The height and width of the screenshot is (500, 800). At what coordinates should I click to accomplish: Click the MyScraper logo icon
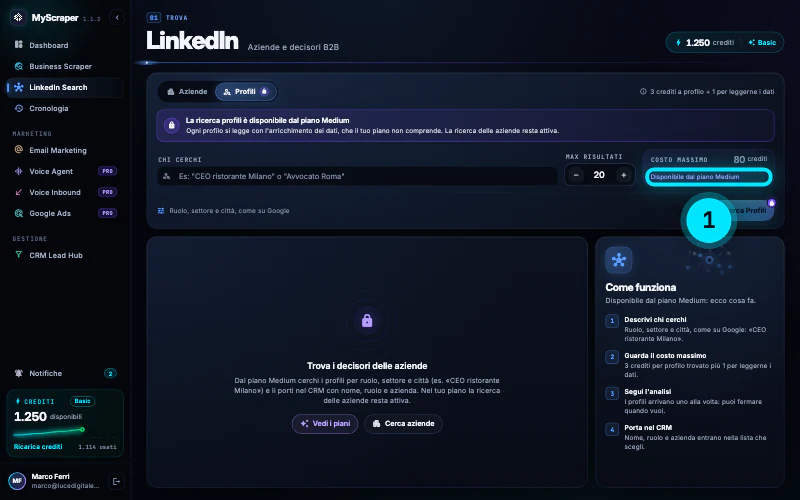pos(18,17)
